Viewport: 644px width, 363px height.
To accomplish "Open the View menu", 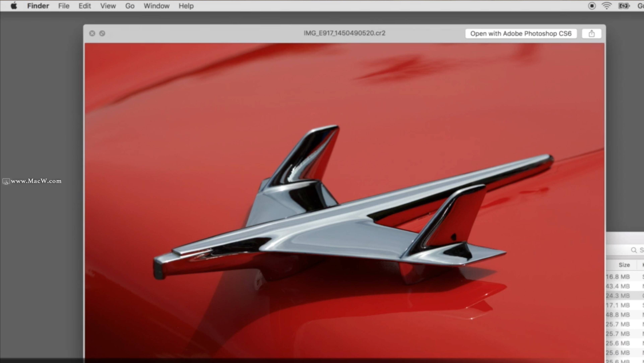I will coord(108,6).
